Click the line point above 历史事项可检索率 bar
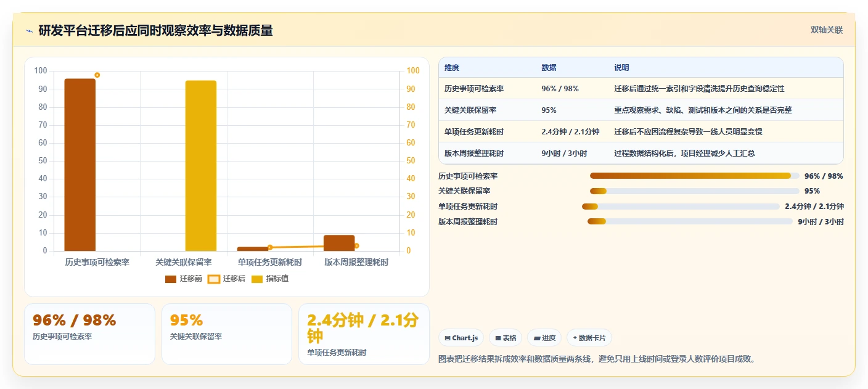Viewport: 868px width, 389px height. (x=97, y=75)
